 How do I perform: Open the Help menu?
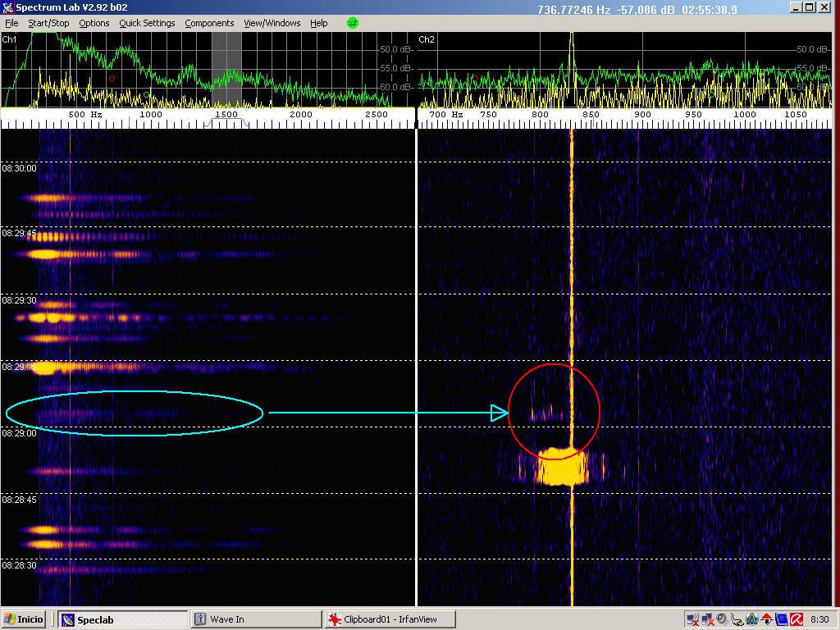coord(319,23)
